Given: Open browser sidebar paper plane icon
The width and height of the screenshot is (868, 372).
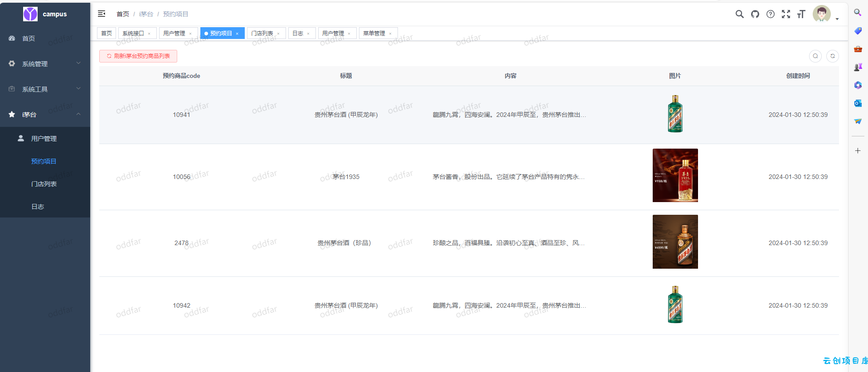Looking at the screenshot, I should (858, 121).
